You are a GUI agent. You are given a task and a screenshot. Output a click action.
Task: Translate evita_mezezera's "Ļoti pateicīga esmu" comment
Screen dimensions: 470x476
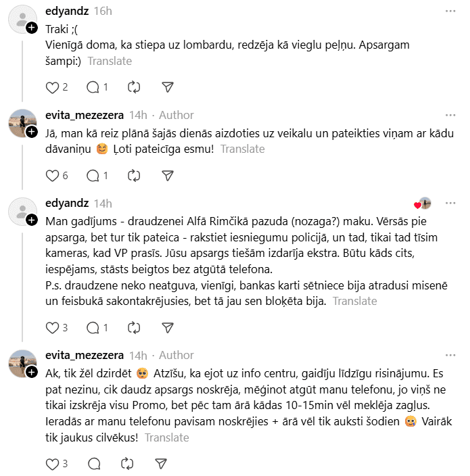pyautogui.click(x=242, y=149)
